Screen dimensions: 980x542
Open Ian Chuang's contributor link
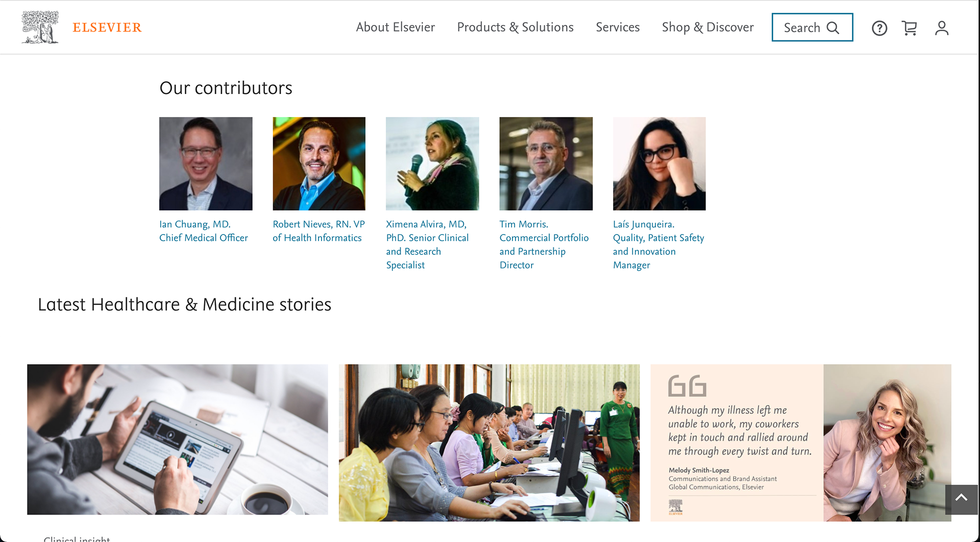click(x=204, y=231)
